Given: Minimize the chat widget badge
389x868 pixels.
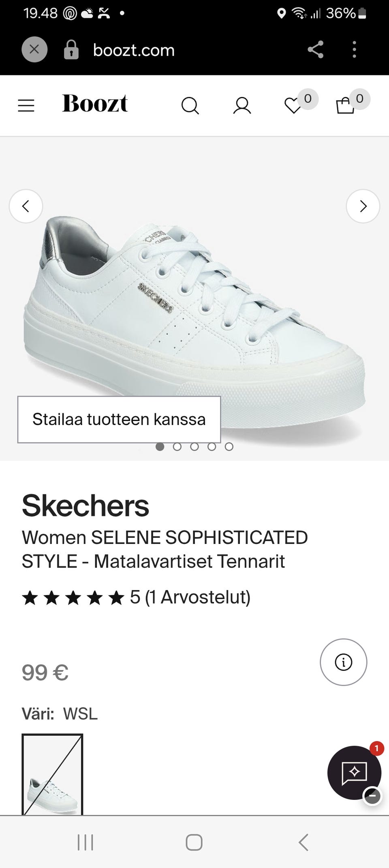Looking at the screenshot, I should 372,796.
